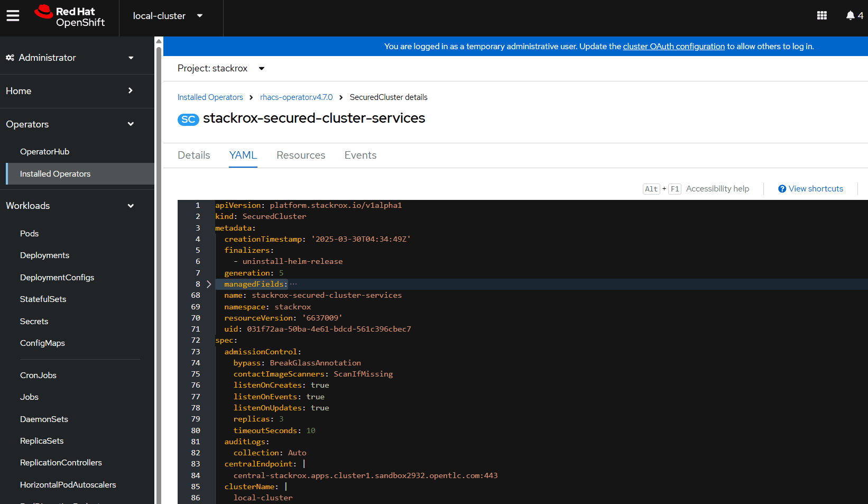Viewport: 868px width, 504px height.
Task: Click the generation: 5 line
Action: click(254, 273)
